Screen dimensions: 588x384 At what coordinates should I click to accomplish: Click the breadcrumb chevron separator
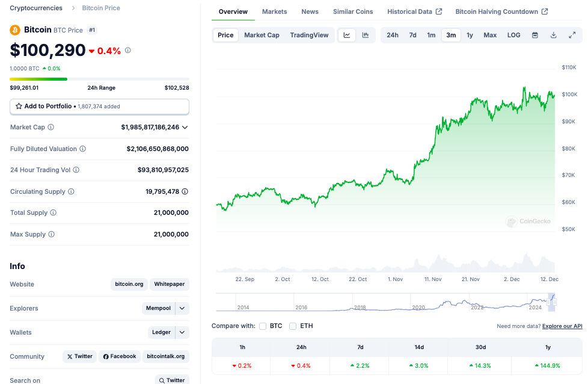coord(73,8)
